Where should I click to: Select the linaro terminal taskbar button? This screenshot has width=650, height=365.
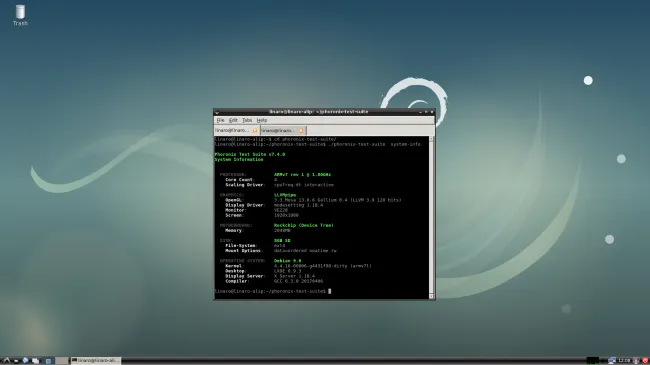tap(96, 360)
